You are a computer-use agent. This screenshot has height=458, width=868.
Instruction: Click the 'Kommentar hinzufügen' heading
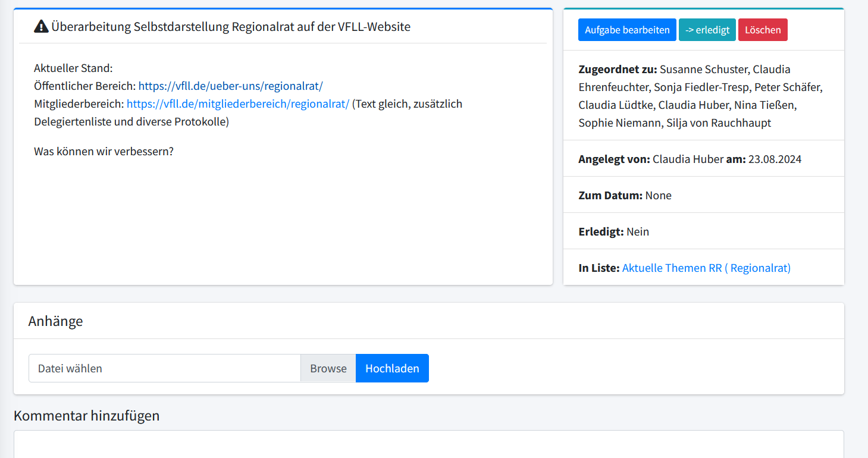pyautogui.click(x=87, y=415)
